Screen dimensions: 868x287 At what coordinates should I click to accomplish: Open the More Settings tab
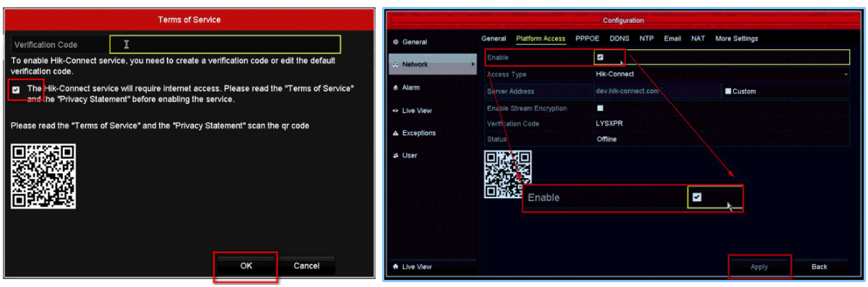[736, 39]
